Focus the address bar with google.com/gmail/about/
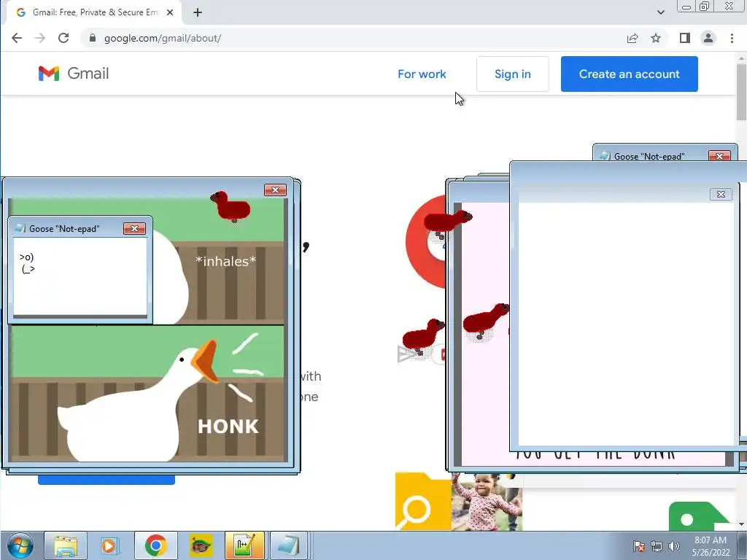 pos(352,38)
